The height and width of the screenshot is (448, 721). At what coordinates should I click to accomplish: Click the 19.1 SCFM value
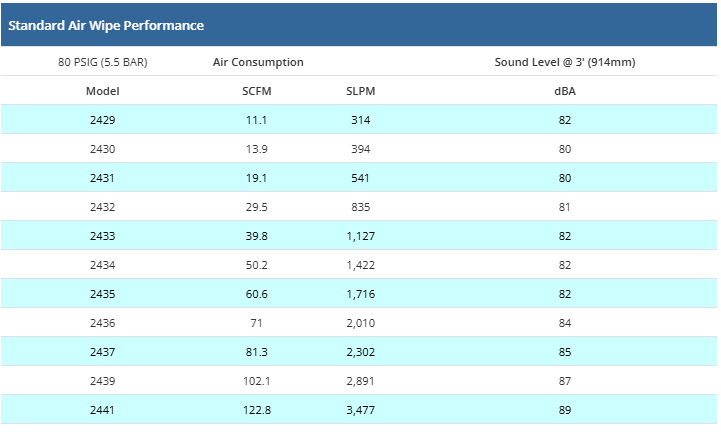point(258,178)
